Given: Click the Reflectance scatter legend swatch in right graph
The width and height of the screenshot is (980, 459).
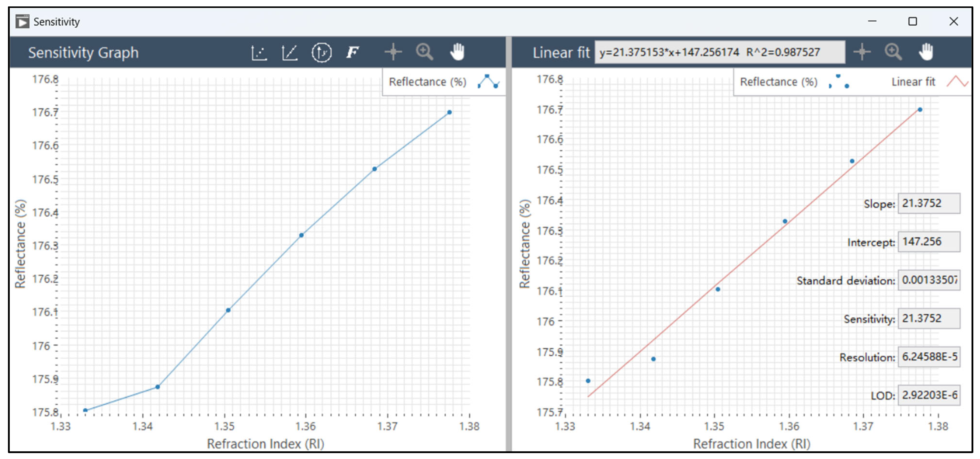Looking at the screenshot, I should click(x=839, y=82).
